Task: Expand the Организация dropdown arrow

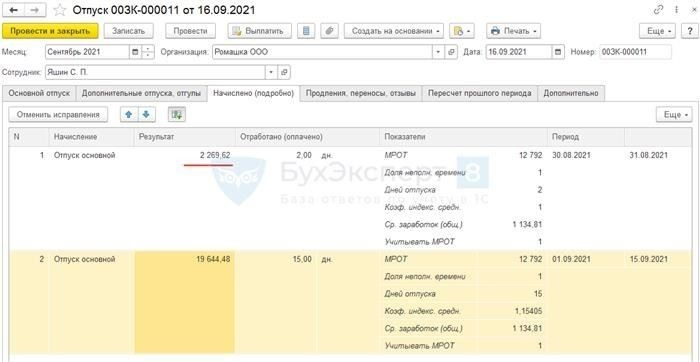Action: click(x=438, y=52)
